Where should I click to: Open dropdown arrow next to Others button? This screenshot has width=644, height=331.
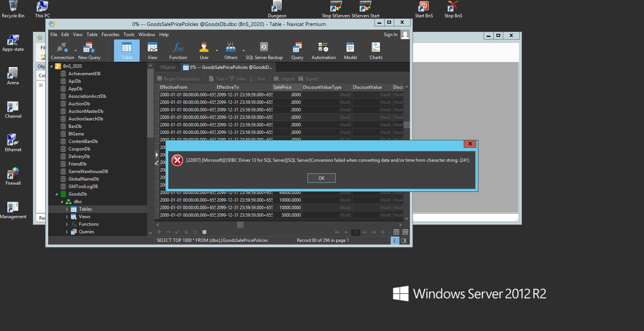click(244, 50)
